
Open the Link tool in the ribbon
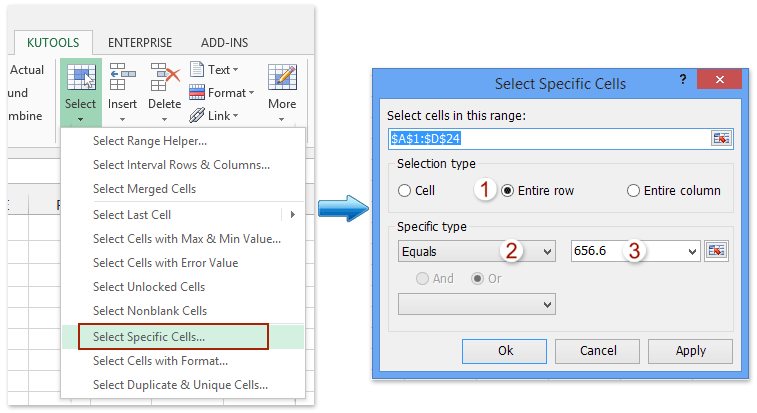216,116
